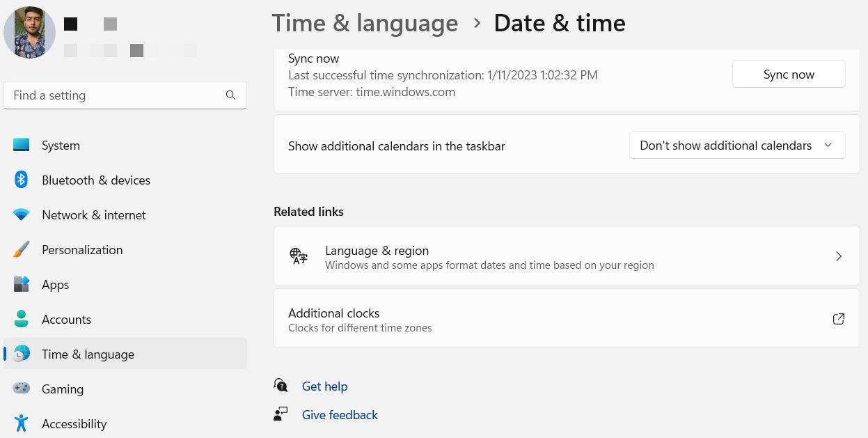
Task: Click the search magnifier icon
Action: pyautogui.click(x=230, y=95)
